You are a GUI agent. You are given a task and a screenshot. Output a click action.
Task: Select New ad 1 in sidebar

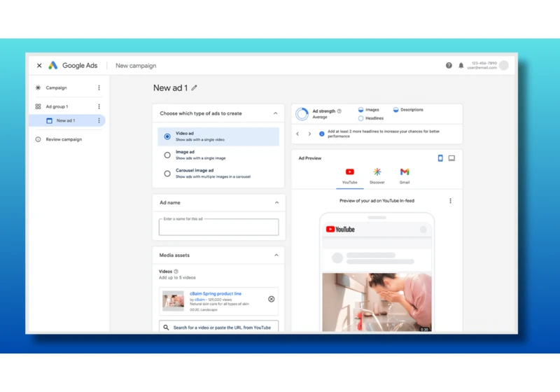(x=66, y=120)
